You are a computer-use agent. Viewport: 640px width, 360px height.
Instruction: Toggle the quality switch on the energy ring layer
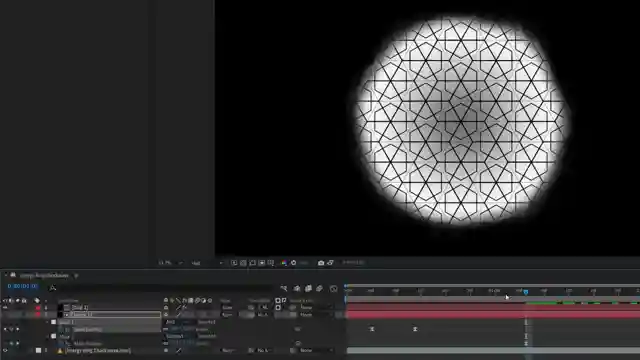(178, 350)
